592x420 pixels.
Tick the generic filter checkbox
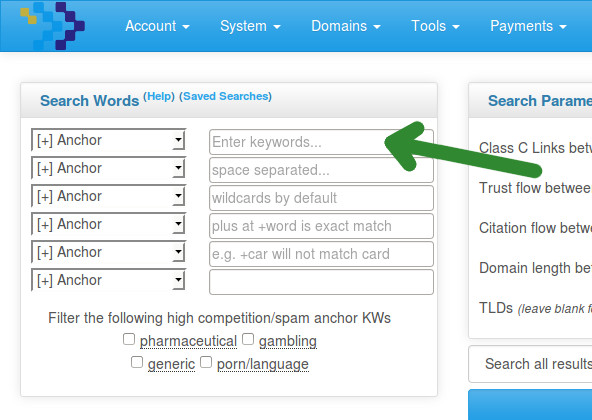coord(137,362)
